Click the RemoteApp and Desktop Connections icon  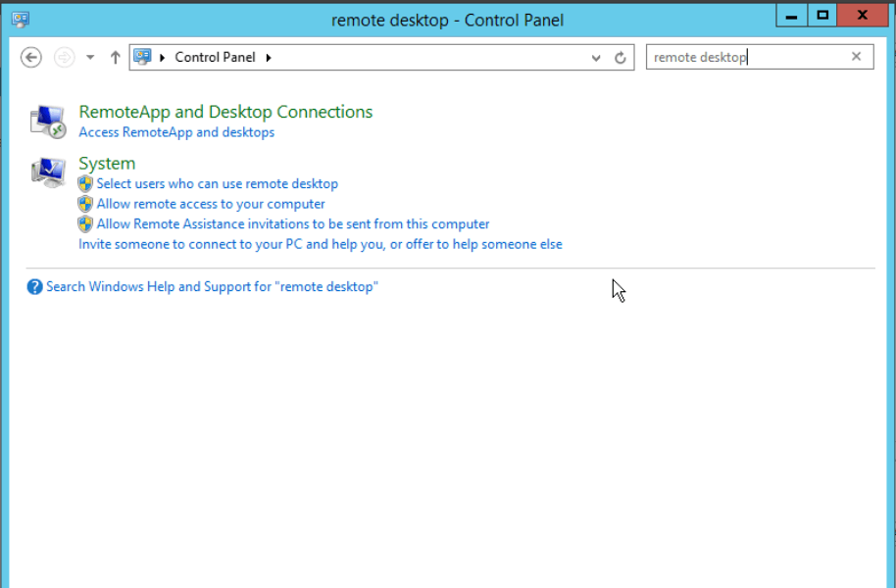pyautogui.click(x=47, y=121)
